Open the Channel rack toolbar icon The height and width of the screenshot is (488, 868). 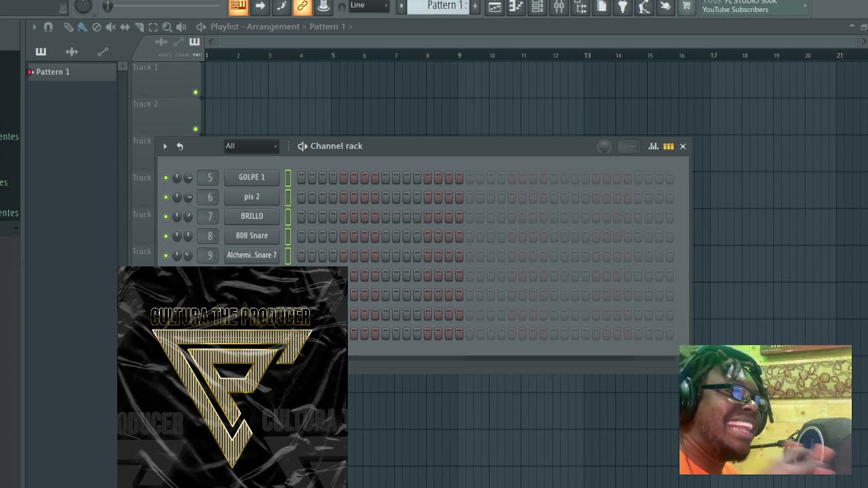coord(537,7)
